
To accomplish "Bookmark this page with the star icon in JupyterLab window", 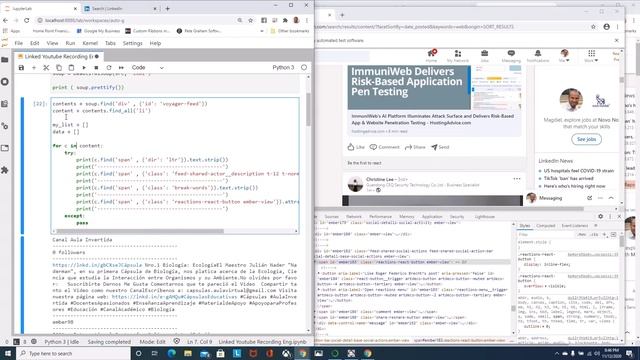I will [251, 20].
